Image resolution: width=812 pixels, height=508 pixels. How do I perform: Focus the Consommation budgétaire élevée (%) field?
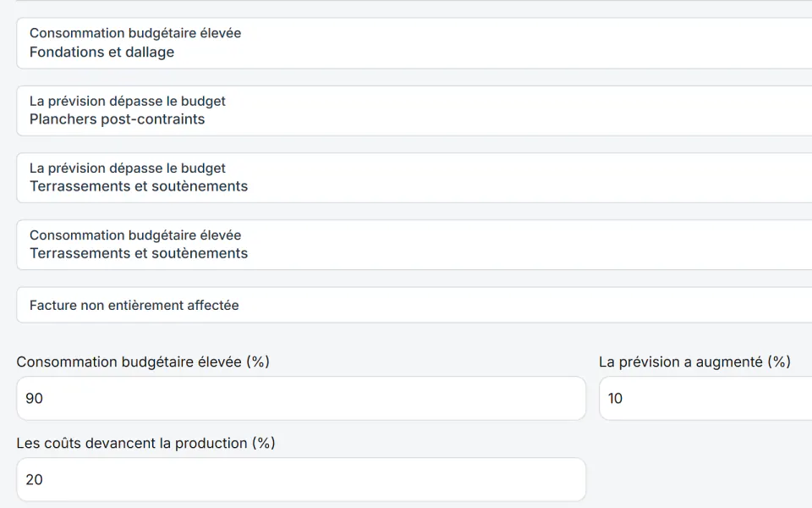(x=301, y=398)
